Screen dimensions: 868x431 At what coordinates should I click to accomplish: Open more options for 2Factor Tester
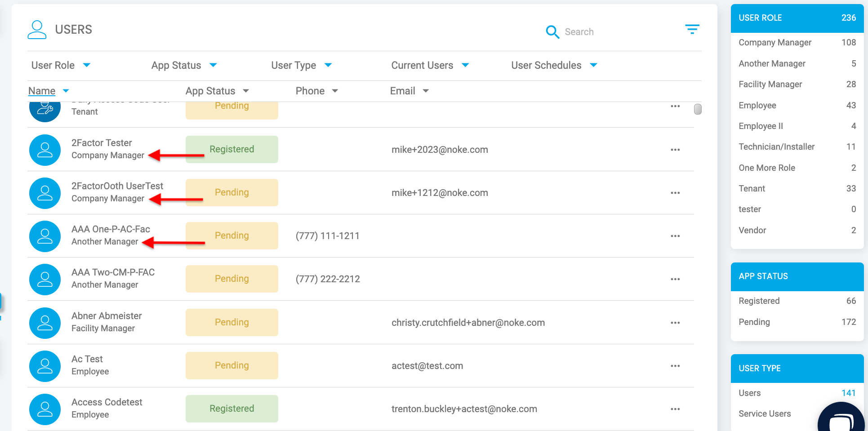pos(675,150)
